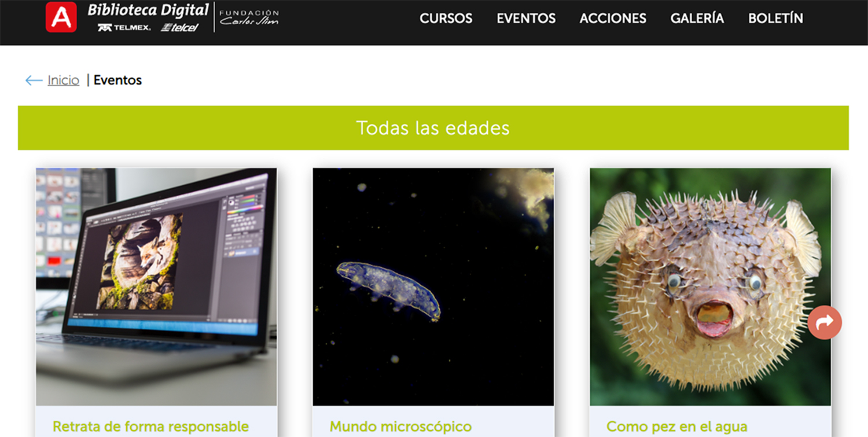Click the Fundación Carlos Slim logo
This screenshot has height=437, width=868.
(x=249, y=17)
